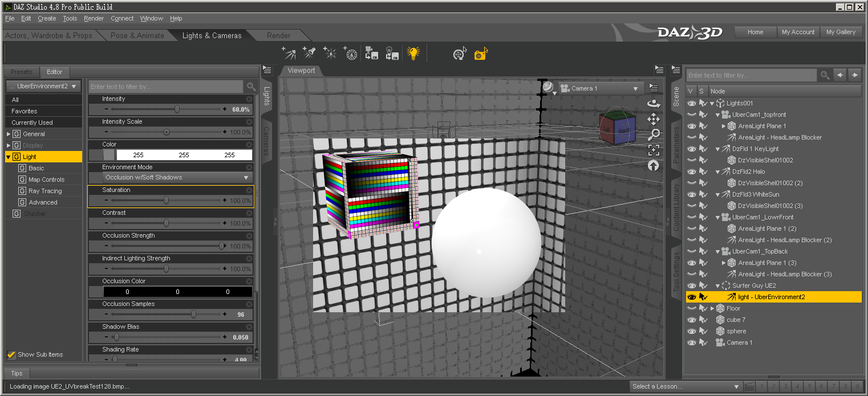Open the Render menu
Image resolution: width=868 pixels, height=396 pixels.
click(94, 18)
